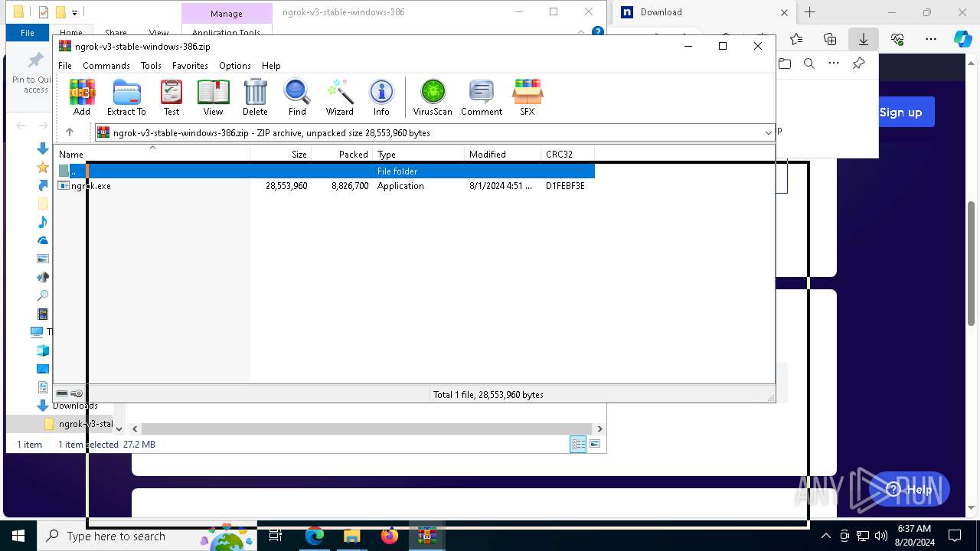
Task: Go up one level in WinRAR
Action: click(x=70, y=132)
